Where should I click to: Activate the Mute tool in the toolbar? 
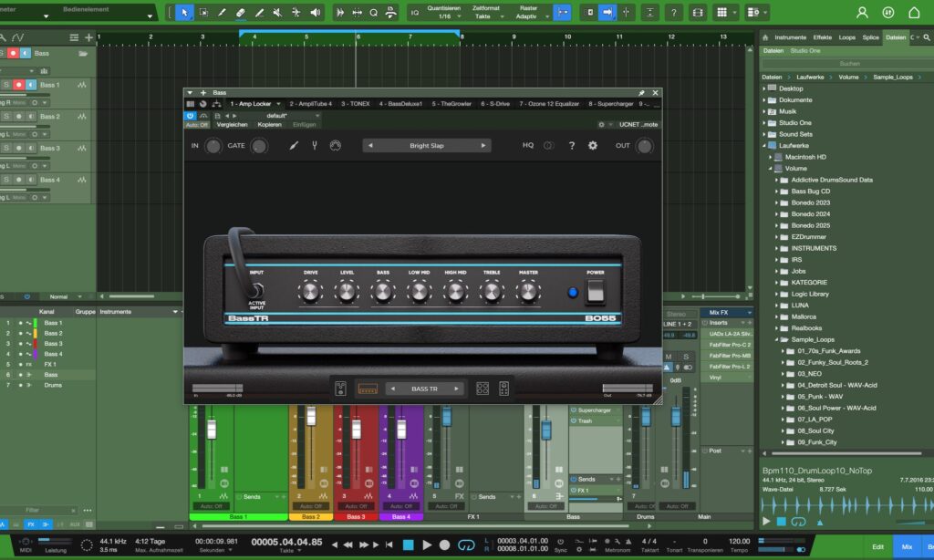[x=277, y=13]
